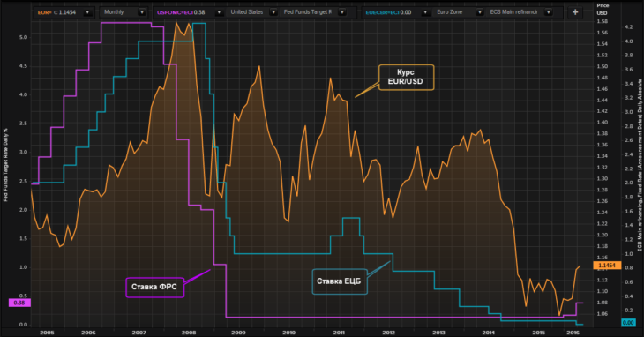Click the 2011 label on the time axis

click(339, 333)
